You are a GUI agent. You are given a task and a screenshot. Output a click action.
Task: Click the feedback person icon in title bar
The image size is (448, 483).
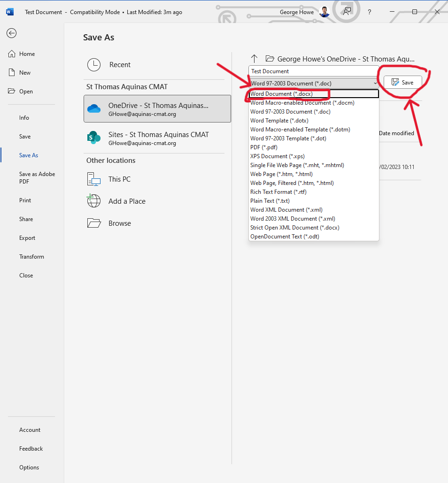[x=347, y=12]
